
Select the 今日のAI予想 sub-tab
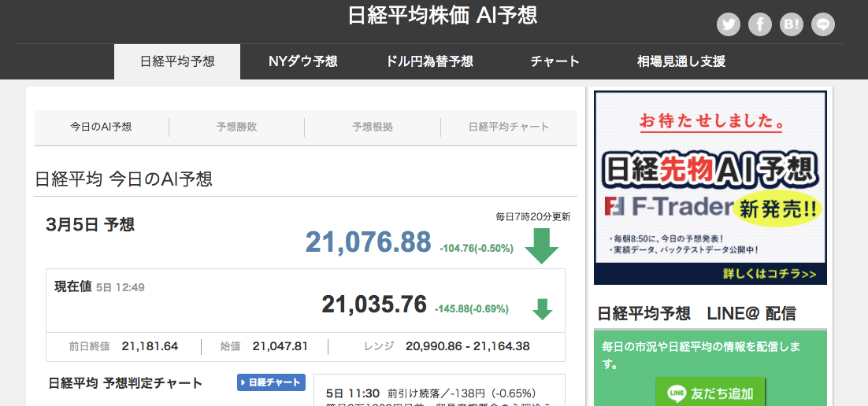(x=101, y=127)
